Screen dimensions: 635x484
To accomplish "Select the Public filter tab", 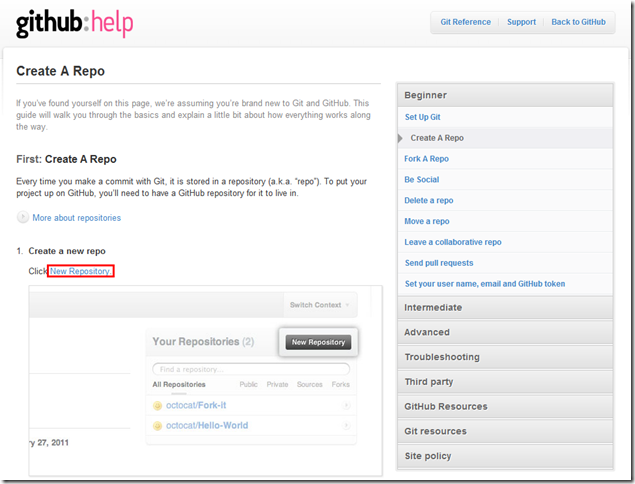I will tap(248, 384).
